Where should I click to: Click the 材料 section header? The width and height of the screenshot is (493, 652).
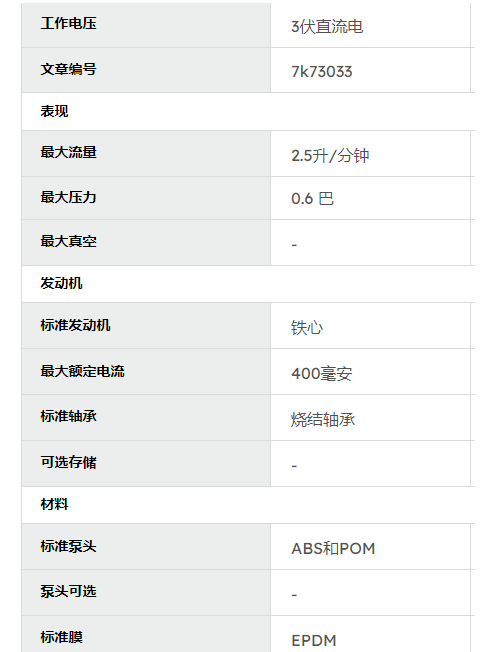54,504
